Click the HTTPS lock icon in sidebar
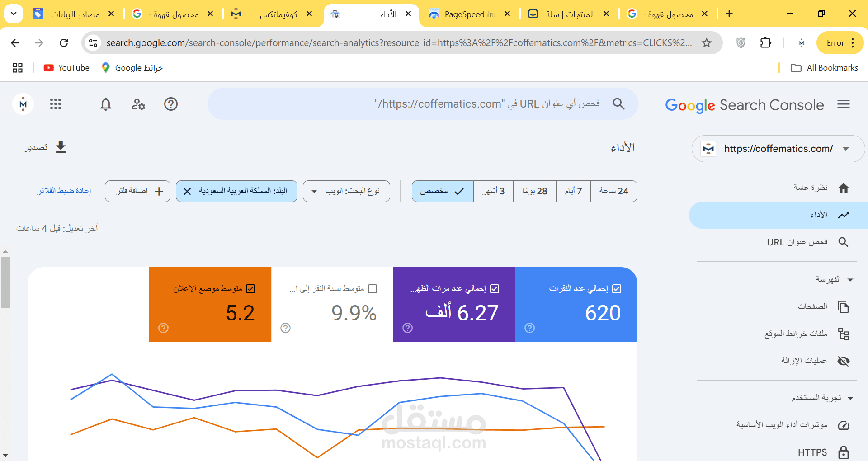This screenshot has width=868, height=461. [843, 452]
